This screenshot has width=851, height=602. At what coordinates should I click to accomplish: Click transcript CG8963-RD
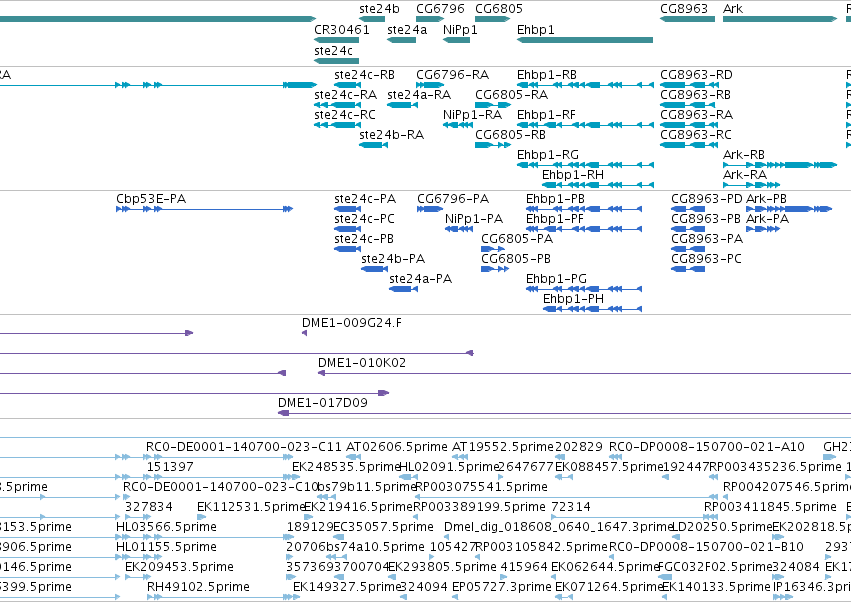pyautogui.click(x=690, y=85)
